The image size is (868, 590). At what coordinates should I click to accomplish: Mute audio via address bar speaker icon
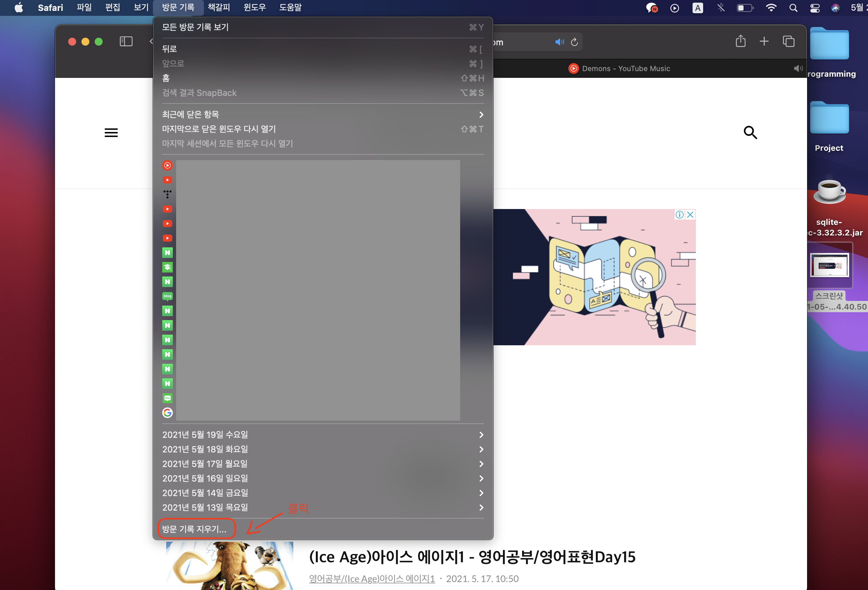(559, 42)
